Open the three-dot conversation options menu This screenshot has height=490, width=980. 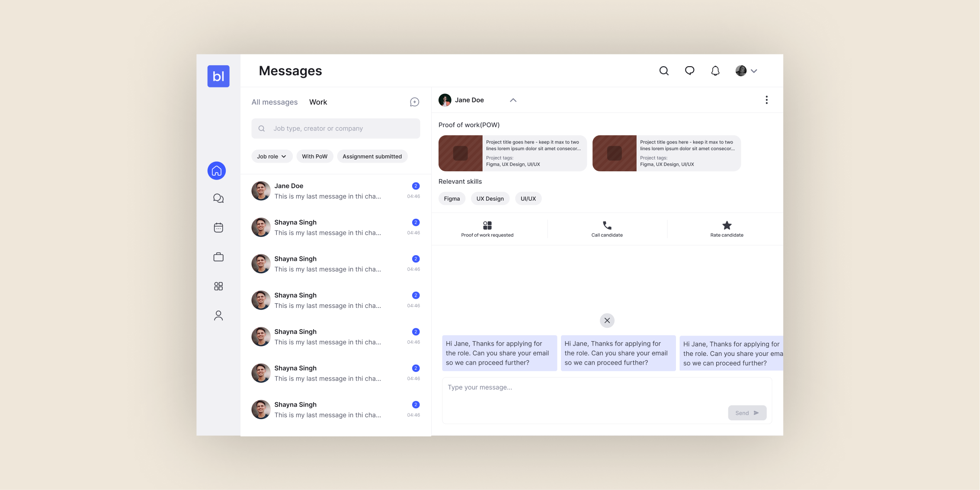click(766, 99)
